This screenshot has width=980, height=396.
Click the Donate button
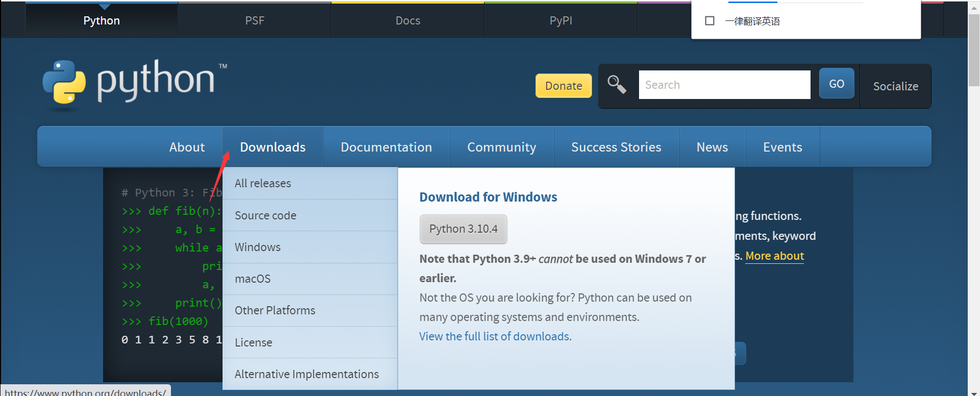coord(563,86)
